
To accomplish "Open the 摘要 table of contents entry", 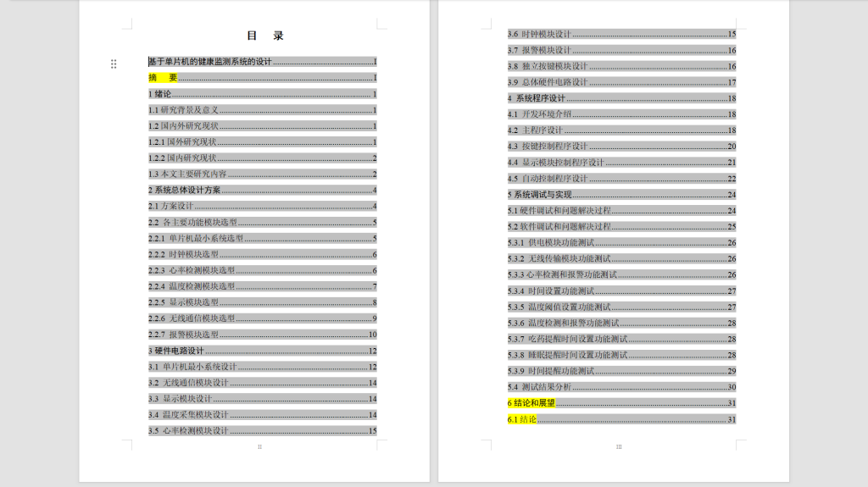I will [x=163, y=78].
